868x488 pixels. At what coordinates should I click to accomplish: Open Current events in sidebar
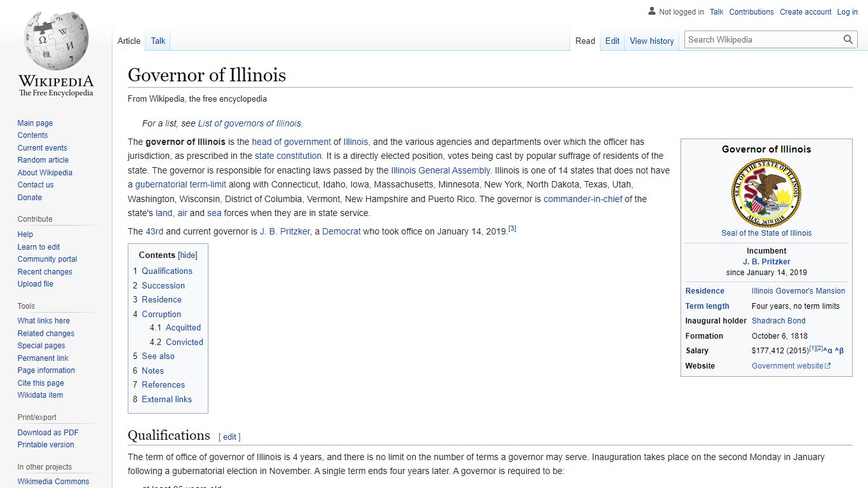42,148
